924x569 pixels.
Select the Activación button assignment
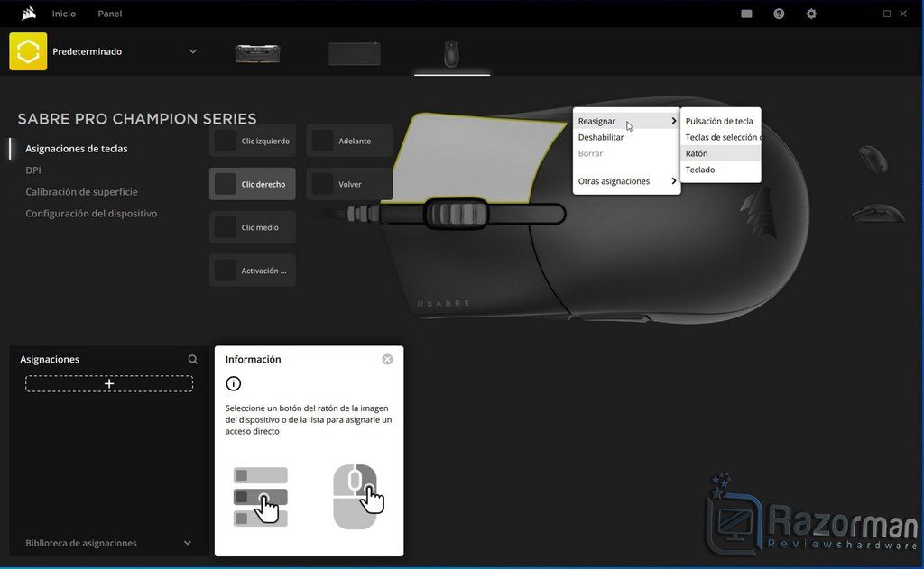[x=253, y=271]
